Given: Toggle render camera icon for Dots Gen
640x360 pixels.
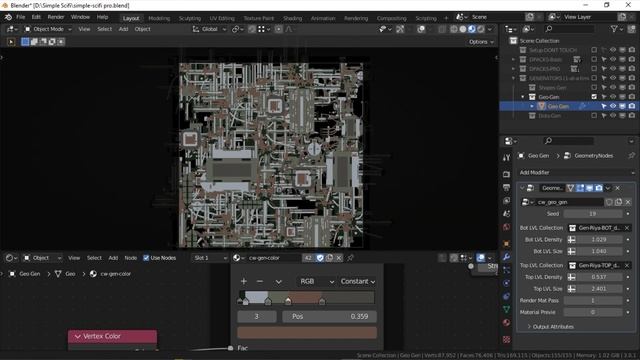Looking at the screenshot, I should 632,116.
